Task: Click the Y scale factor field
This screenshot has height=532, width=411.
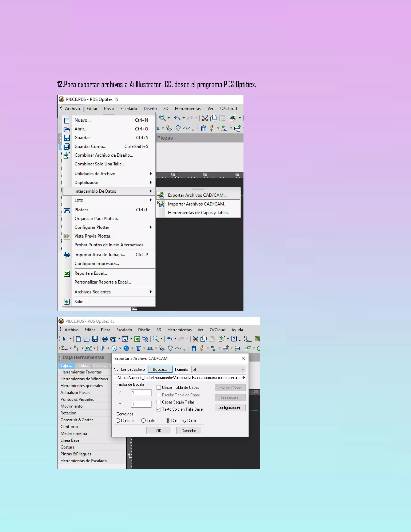Action: pos(141,404)
